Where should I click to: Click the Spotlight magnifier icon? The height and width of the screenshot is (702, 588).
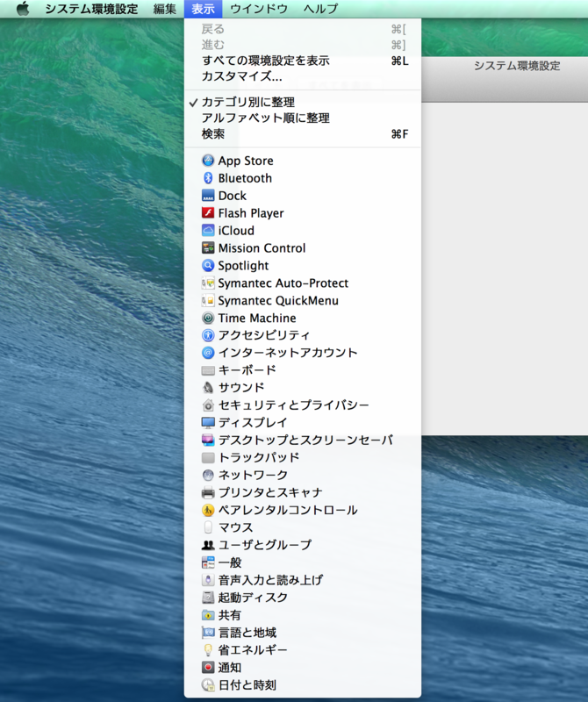[x=208, y=265]
